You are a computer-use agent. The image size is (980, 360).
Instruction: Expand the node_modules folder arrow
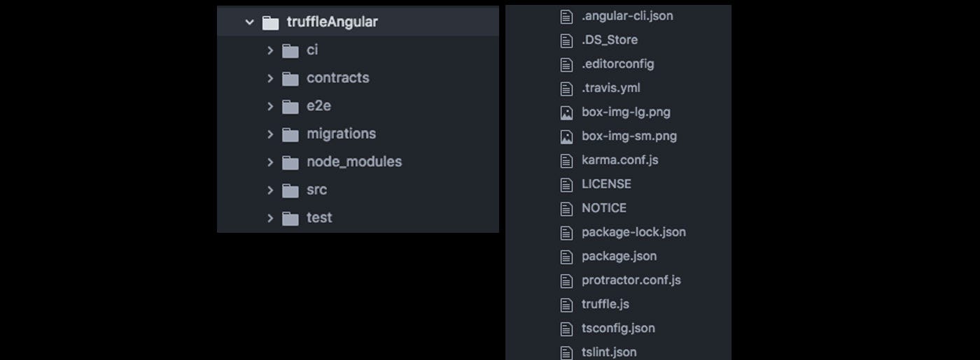pyautogui.click(x=270, y=162)
